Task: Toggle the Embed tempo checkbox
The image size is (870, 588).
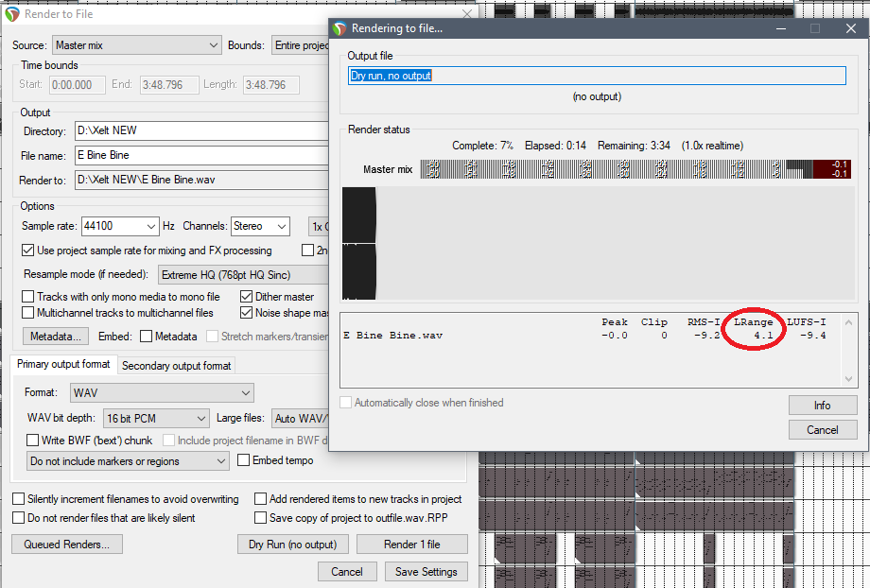Action: tap(244, 460)
